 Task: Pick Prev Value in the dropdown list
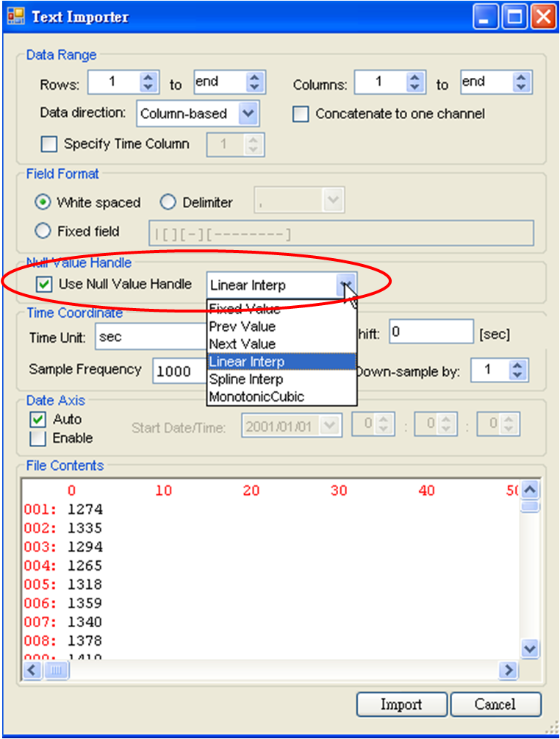242,326
